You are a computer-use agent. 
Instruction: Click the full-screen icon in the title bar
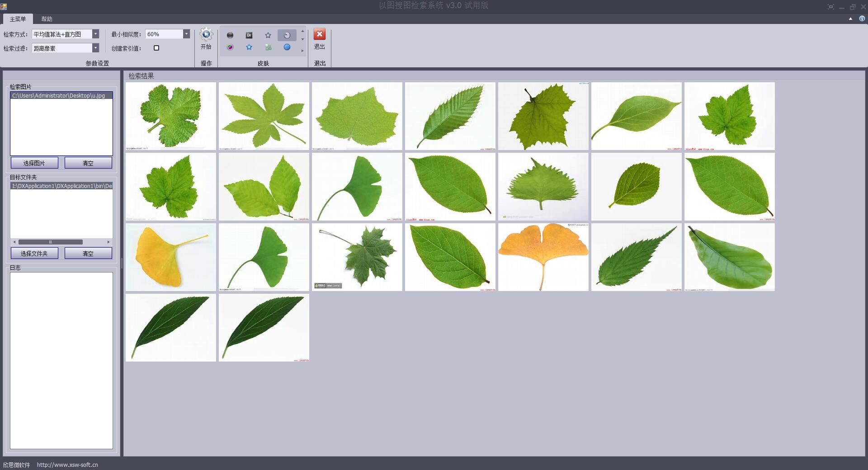point(831,7)
